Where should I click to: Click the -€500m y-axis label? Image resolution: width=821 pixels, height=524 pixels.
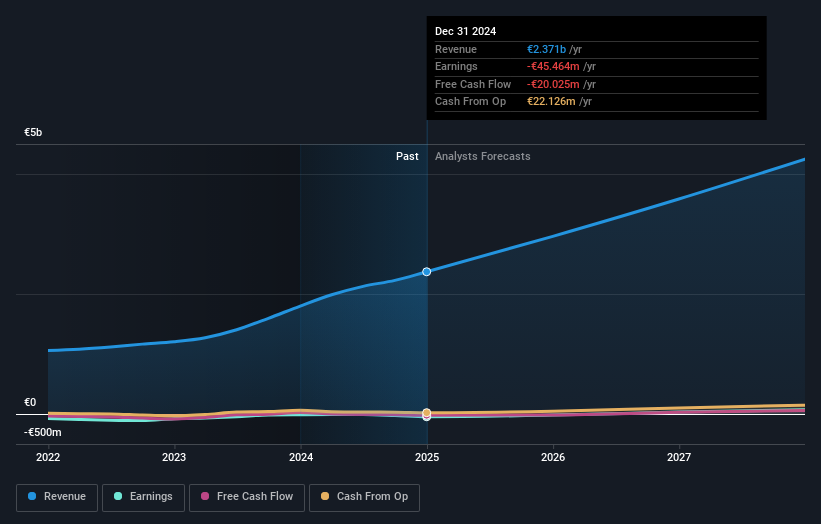coord(42,432)
